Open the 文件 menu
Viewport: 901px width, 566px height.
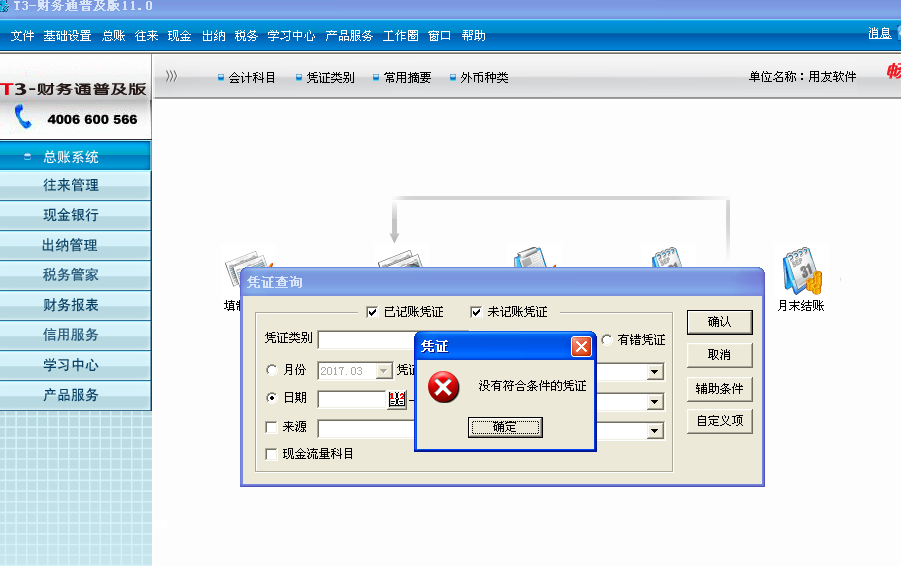(x=22, y=36)
